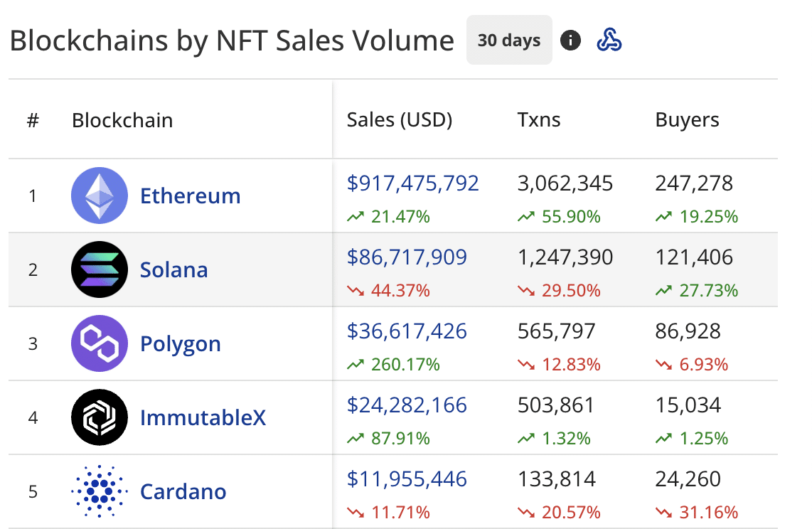This screenshot has height=529, width=812.
Task: Select the Solana logo icon
Action: [x=100, y=269]
